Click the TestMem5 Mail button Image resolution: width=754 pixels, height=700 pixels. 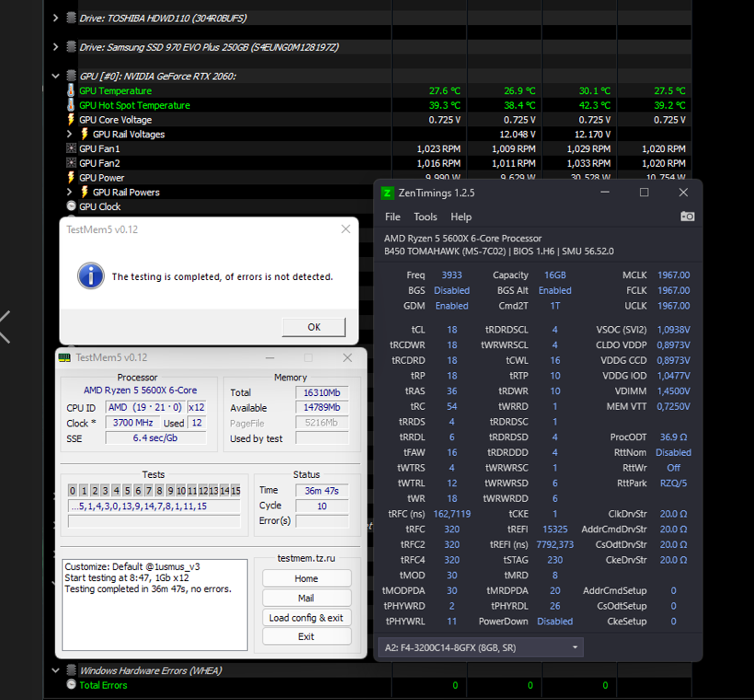pyautogui.click(x=307, y=598)
